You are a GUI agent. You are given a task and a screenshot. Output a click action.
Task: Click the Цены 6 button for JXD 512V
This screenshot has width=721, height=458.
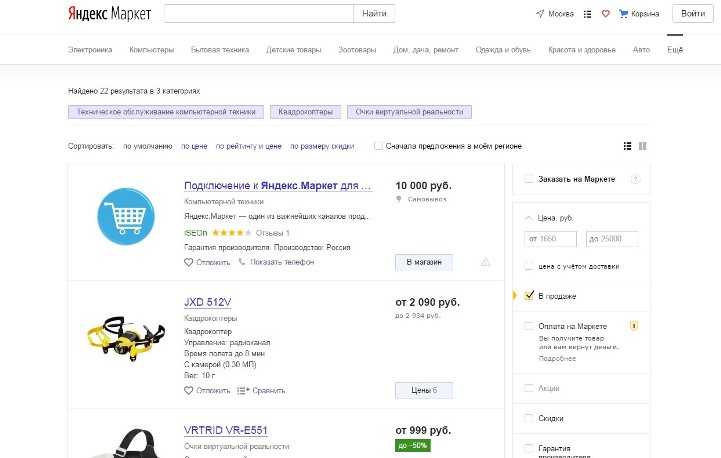pos(424,390)
